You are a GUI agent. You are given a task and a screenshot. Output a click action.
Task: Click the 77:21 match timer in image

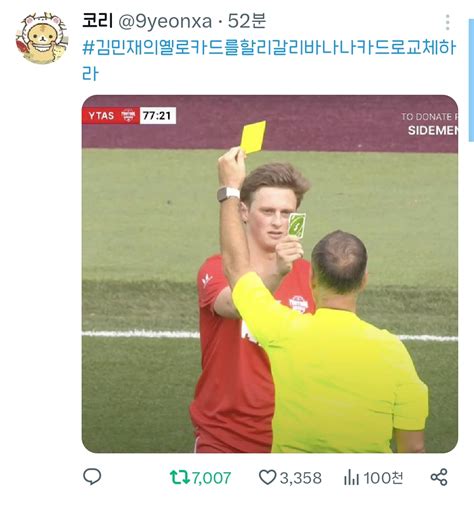[157, 116]
